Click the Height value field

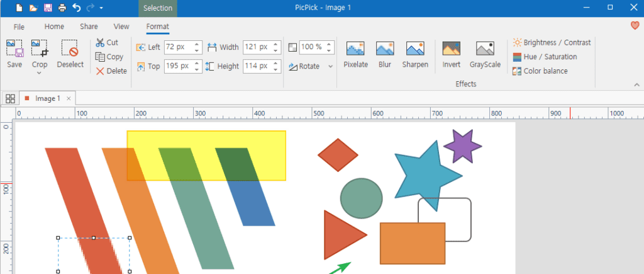click(257, 66)
